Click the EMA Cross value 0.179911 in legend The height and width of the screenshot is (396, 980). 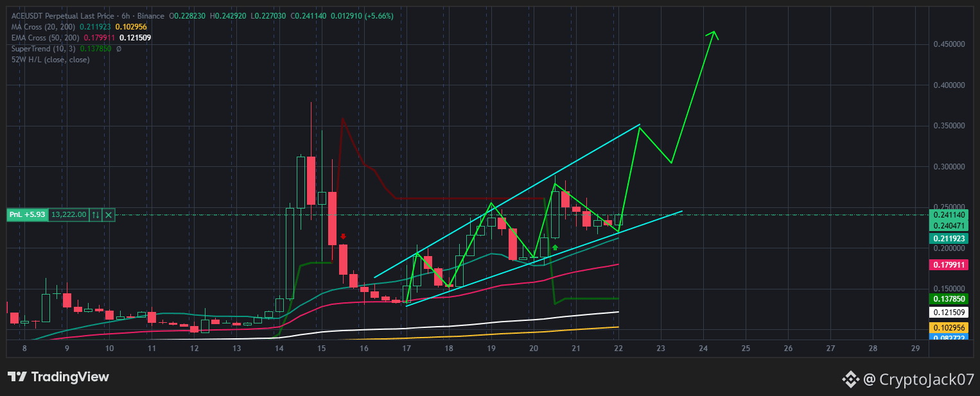(100, 37)
